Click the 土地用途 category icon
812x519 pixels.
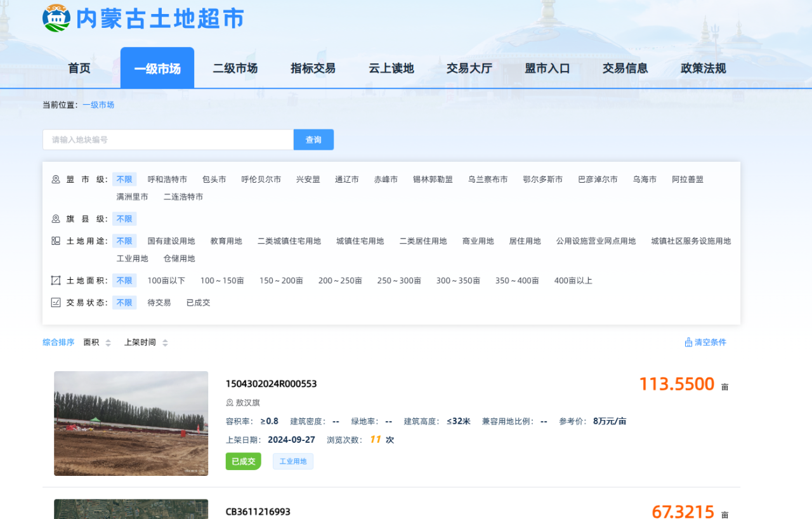[56, 241]
